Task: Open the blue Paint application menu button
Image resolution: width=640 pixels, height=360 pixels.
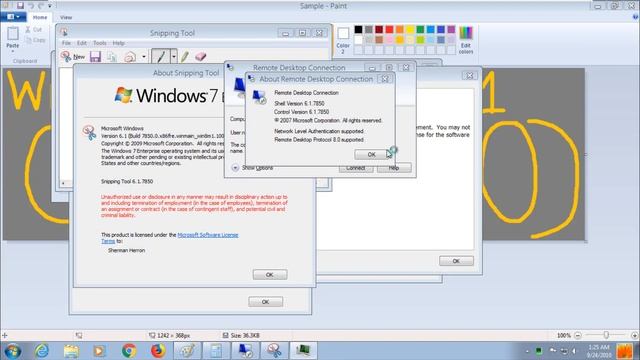Action: point(13,17)
